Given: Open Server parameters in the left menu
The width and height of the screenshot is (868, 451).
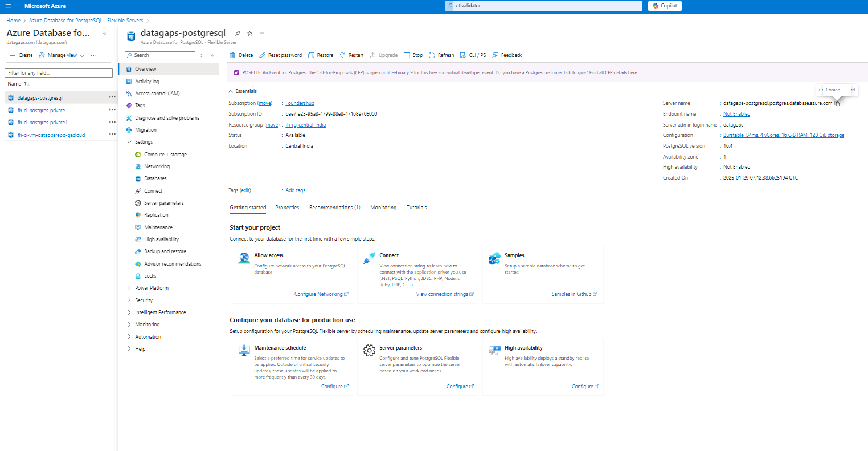Looking at the screenshot, I should click(x=163, y=203).
